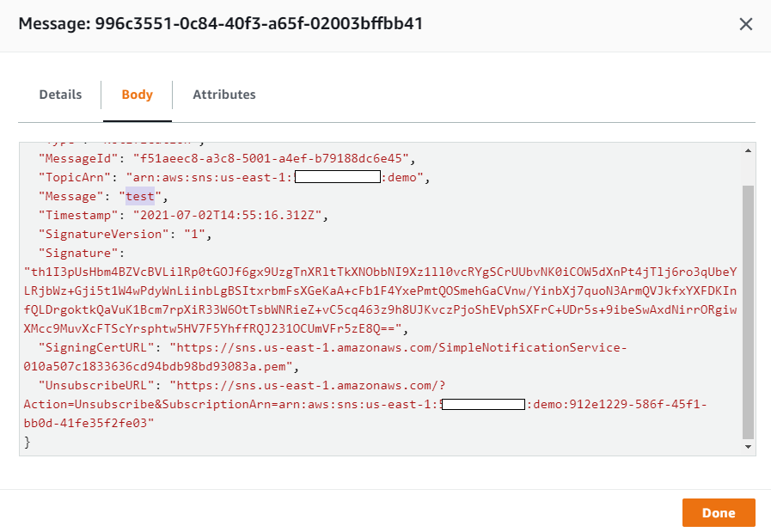
Task: Click the body scrollbar down arrow
Action: tap(748, 447)
